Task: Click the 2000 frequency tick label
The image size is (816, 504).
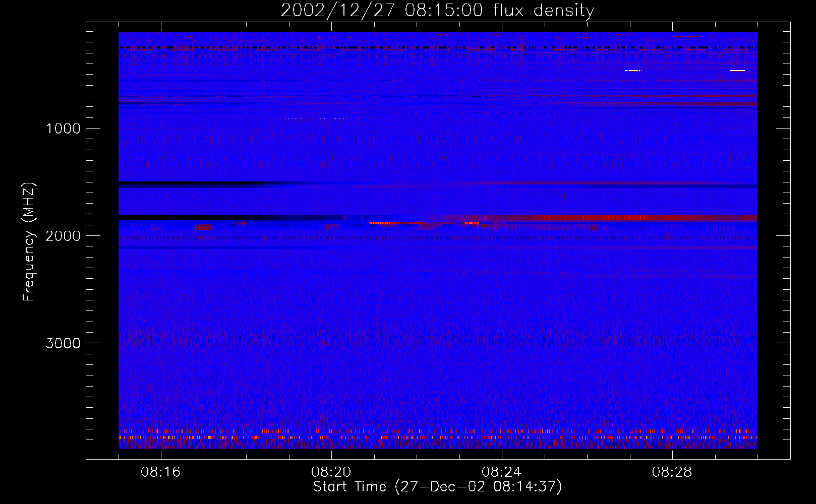Action: (63, 236)
